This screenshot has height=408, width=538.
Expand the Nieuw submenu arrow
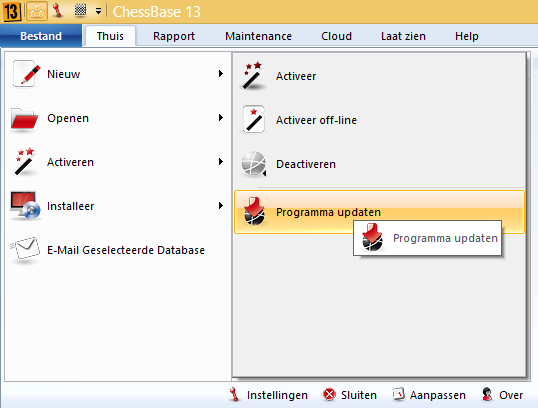click(x=221, y=73)
